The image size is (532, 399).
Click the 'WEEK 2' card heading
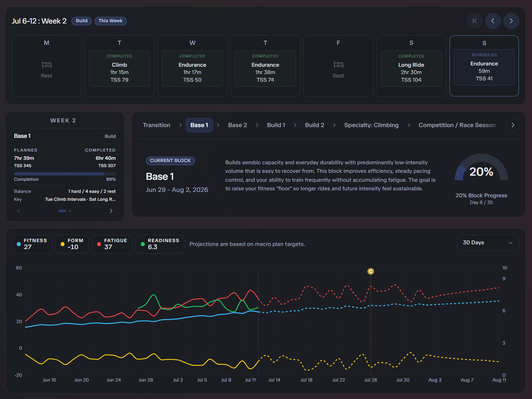tap(63, 121)
